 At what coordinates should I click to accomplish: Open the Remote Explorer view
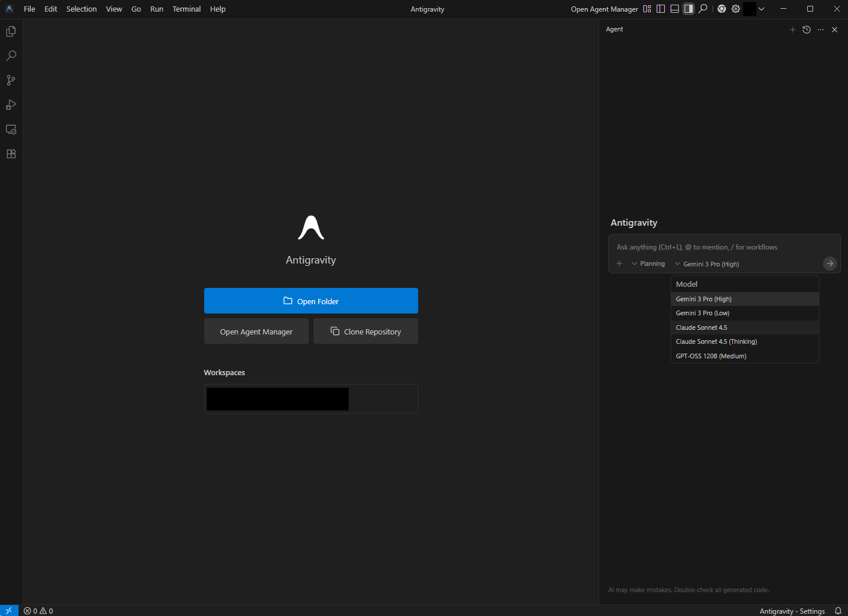11,129
